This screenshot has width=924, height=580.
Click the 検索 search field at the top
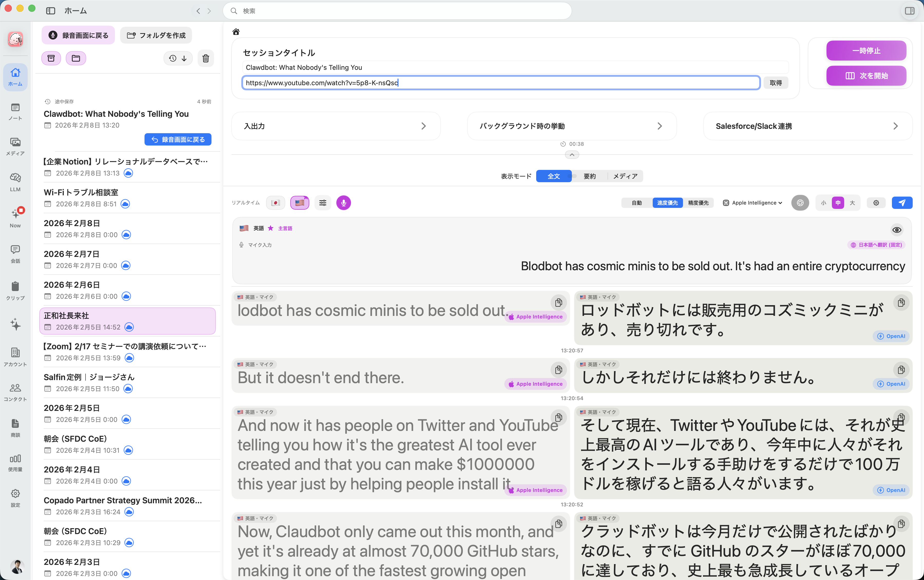click(x=397, y=11)
